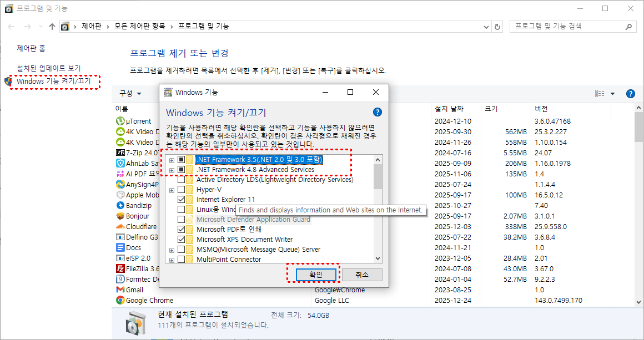The image size is (644, 340).
Task: Open recent locations dropdown arrow
Action: (x=40, y=27)
